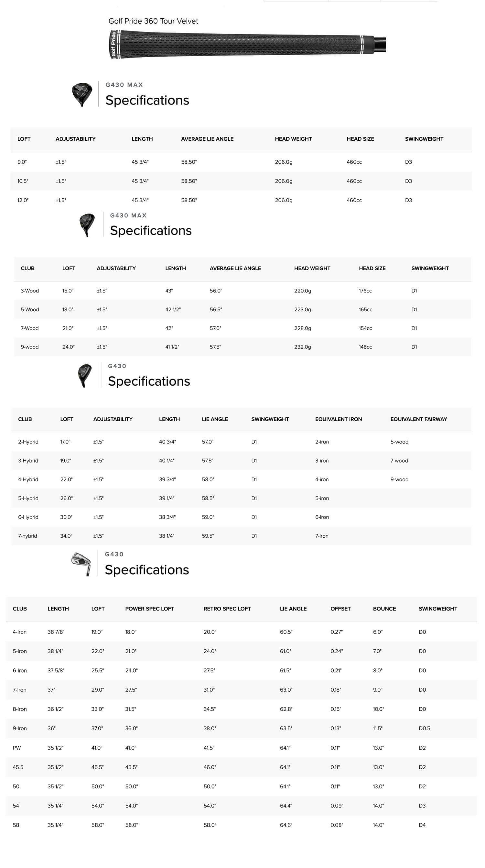Click the EQUIVALENT FAIRWAY column header
The image size is (485, 868).
coord(419,419)
